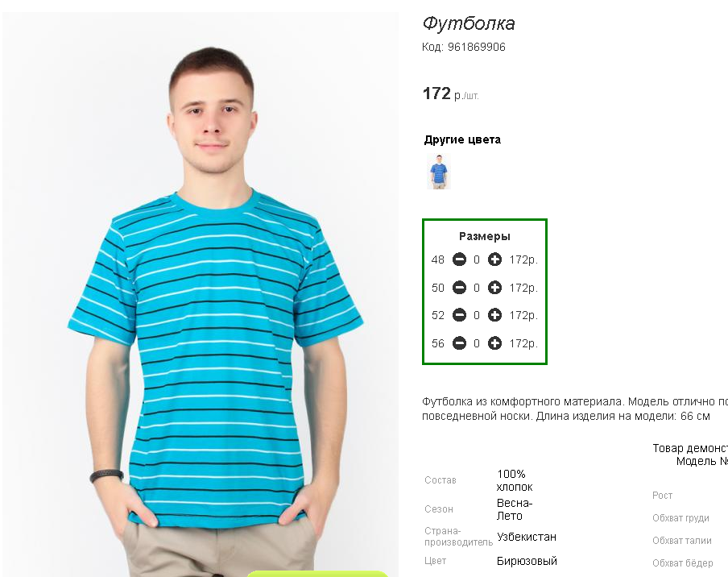Decrease quantity for size 52
Viewport: 728px width, 577px height.
[x=459, y=315]
